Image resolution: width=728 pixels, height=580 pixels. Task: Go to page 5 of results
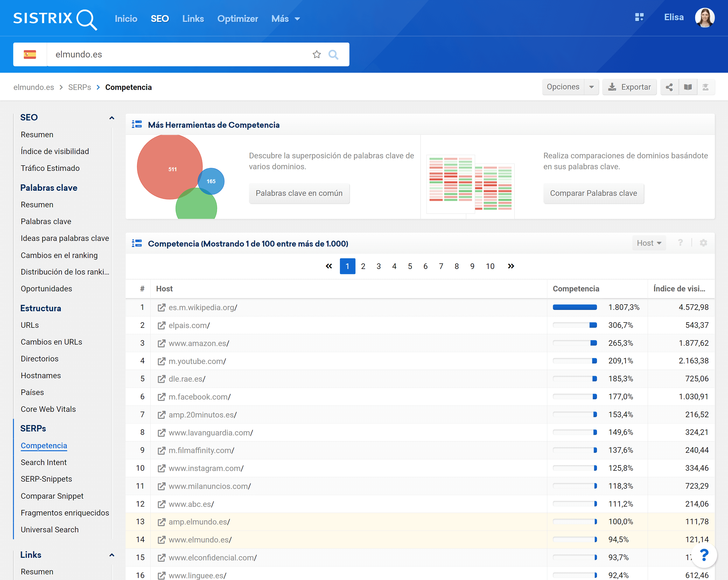coord(410,266)
